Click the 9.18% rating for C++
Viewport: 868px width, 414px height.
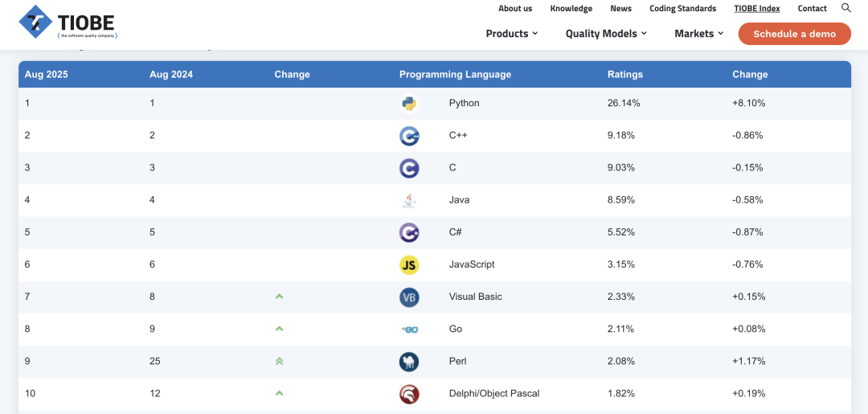pos(621,135)
